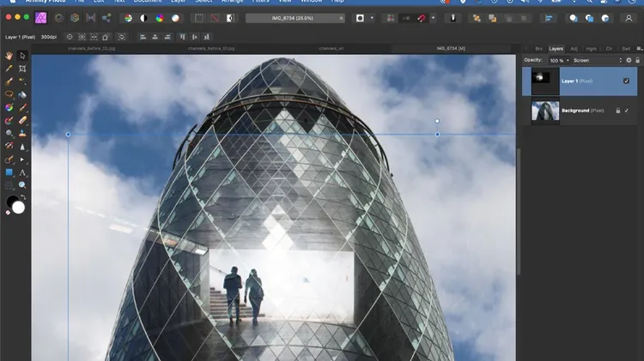Toggle Quick Mask circle button
Viewport: 644px width, 361px height.
[360, 18]
